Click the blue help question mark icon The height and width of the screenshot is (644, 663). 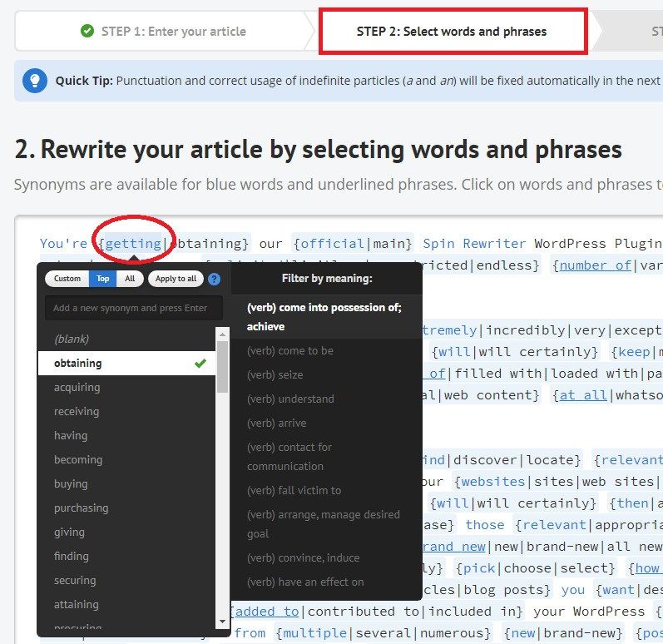(214, 280)
